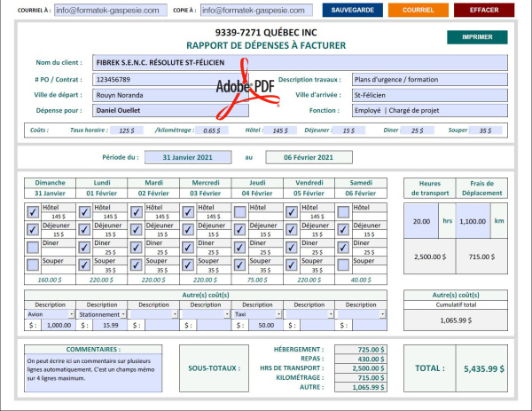532x411 pixels.
Task: Open the Stationnement description dropdown
Action: click(122, 314)
